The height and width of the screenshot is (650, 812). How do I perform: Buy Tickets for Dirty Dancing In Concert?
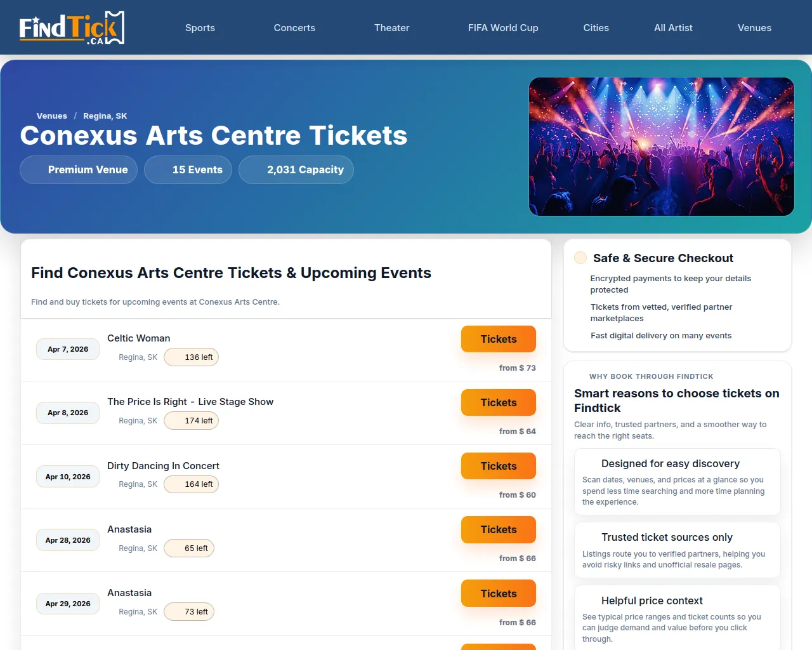coord(498,466)
